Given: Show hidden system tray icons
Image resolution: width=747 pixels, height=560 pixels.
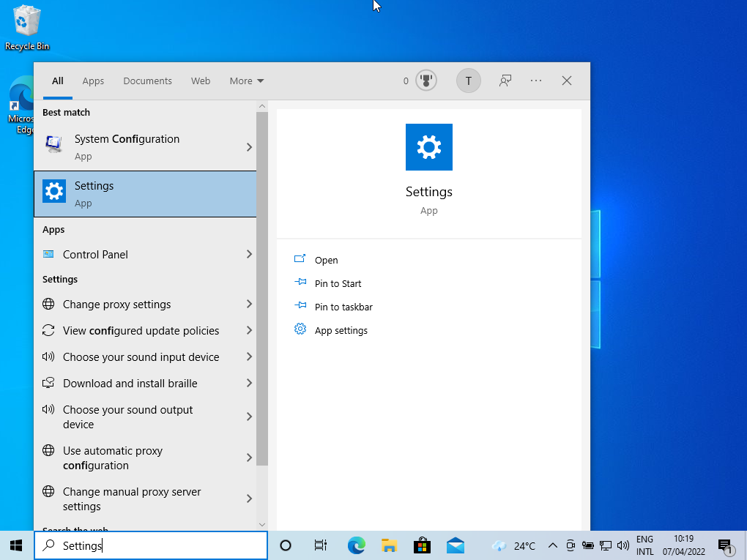Looking at the screenshot, I should pyautogui.click(x=553, y=545).
